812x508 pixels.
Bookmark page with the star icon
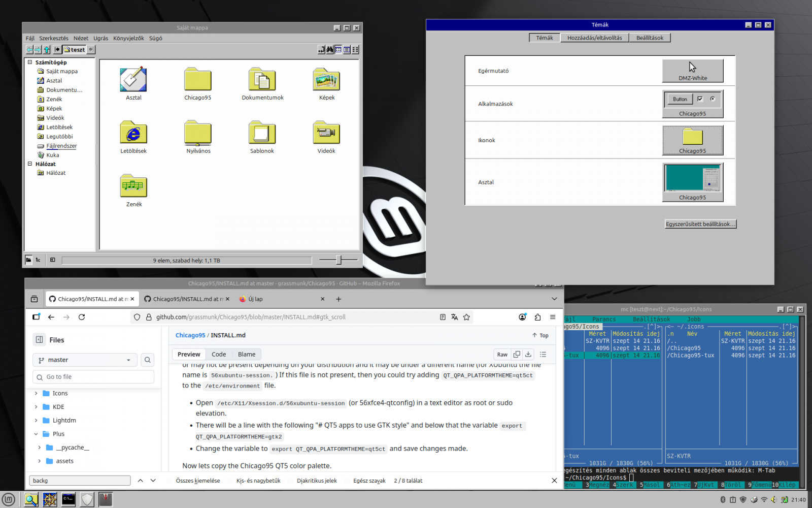coord(466,317)
